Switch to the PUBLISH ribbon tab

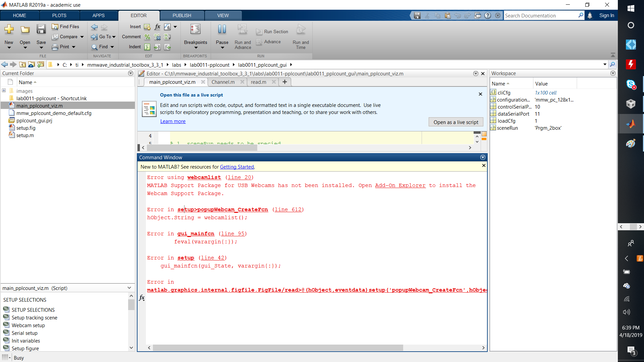point(182,15)
